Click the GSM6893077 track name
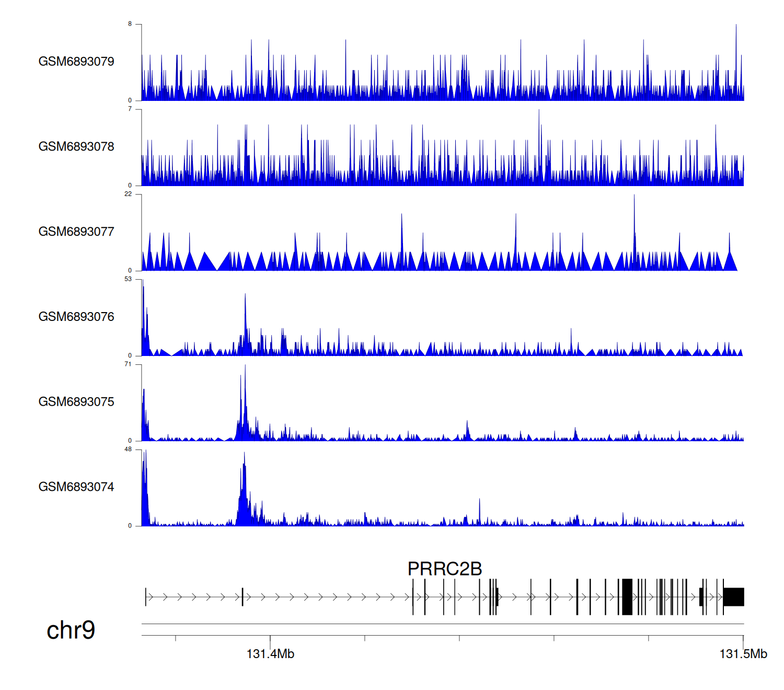This screenshot has height=690, width=784. click(76, 232)
